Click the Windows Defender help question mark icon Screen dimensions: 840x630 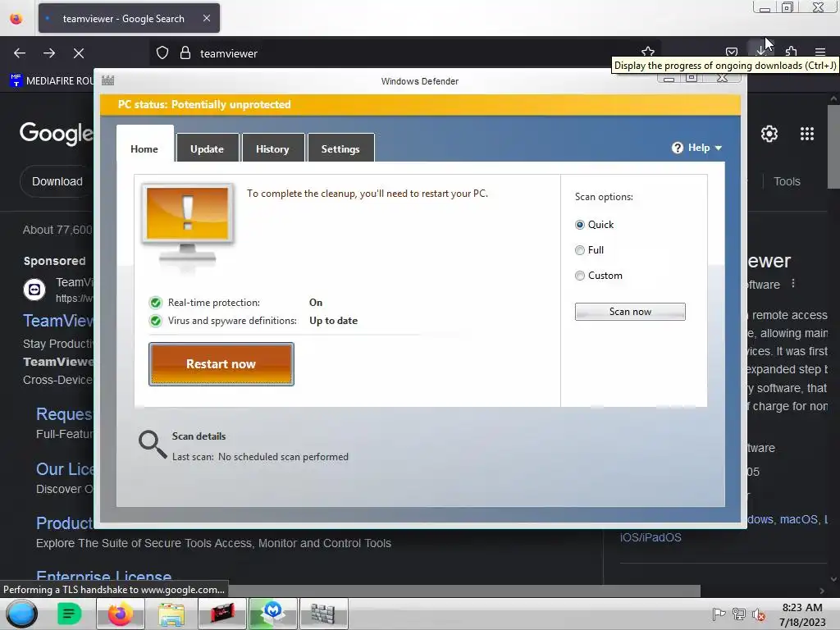click(x=677, y=148)
